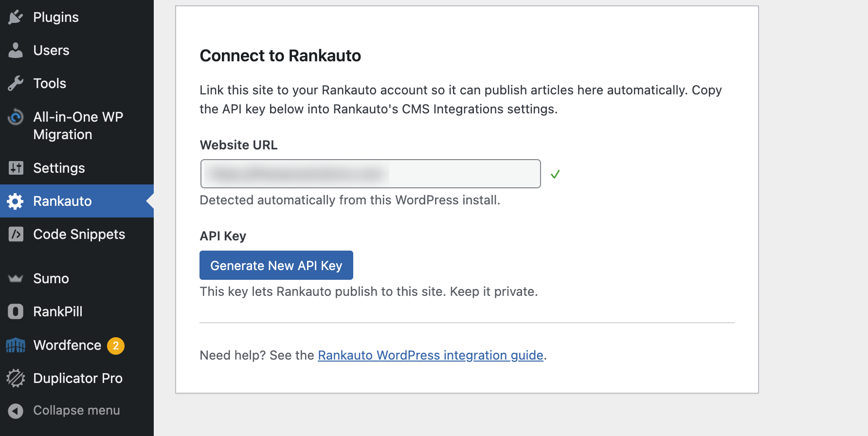868x436 pixels.
Task: Click the 'Connect to Rankauto' heading
Action: pos(280,55)
